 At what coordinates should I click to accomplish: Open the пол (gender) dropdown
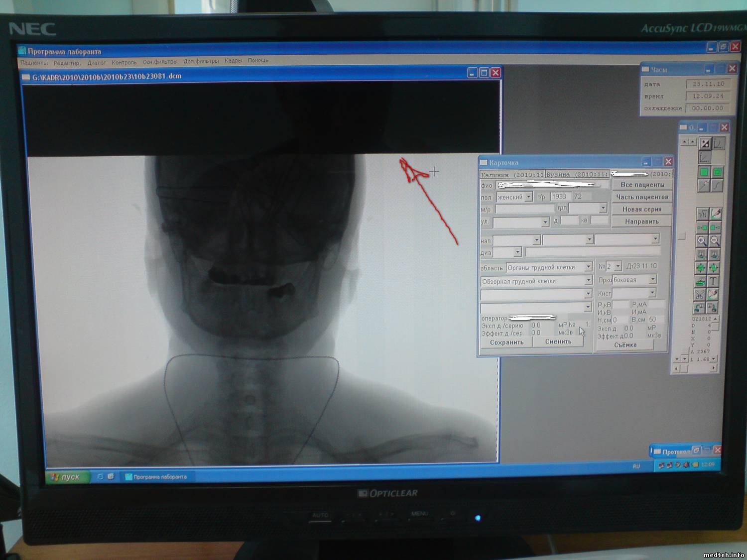tap(528, 197)
